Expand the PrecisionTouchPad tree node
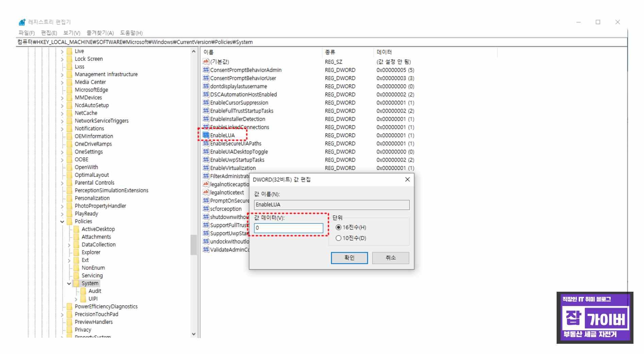Viewport: 644px width, 354px height. coord(62,315)
